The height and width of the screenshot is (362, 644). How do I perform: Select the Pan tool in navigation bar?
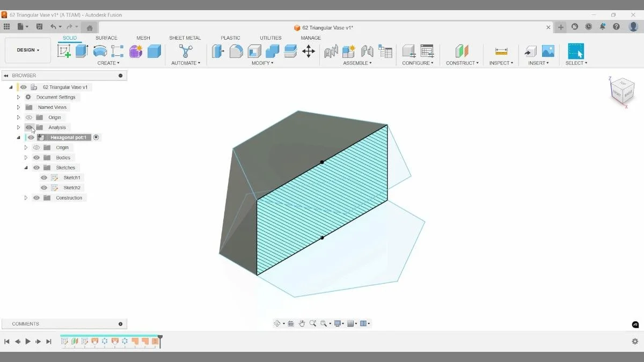coord(302,323)
